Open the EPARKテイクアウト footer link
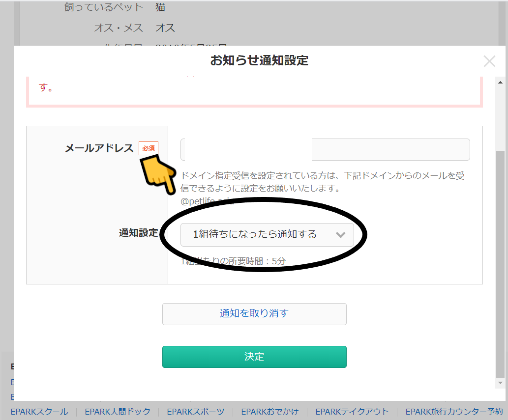The height and width of the screenshot is (420, 508). (x=352, y=412)
